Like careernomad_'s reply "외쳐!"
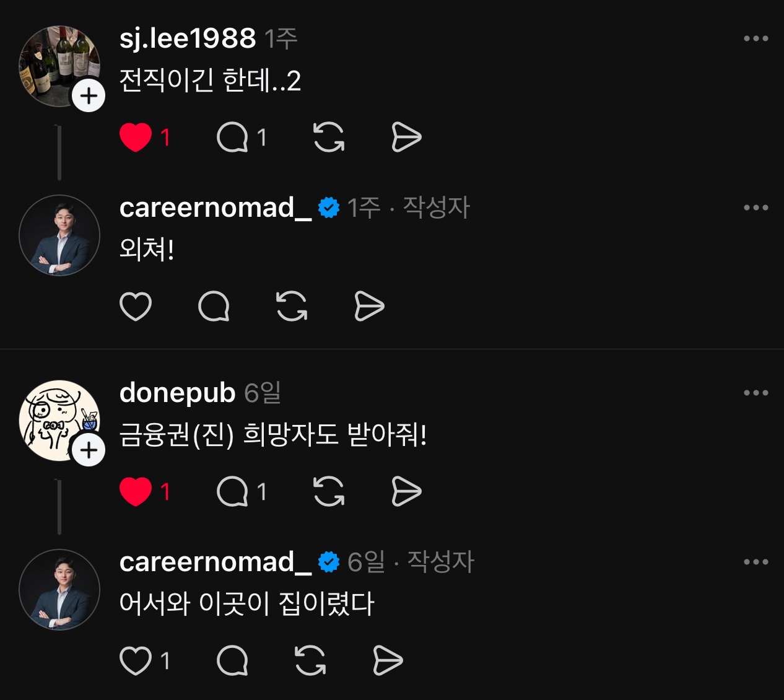Screen dimensions: 784x700 click(x=136, y=306)
